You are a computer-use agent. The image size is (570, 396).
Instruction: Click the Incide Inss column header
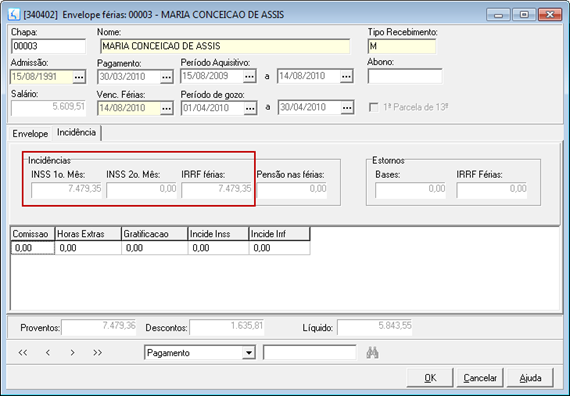tap(218, 234)
